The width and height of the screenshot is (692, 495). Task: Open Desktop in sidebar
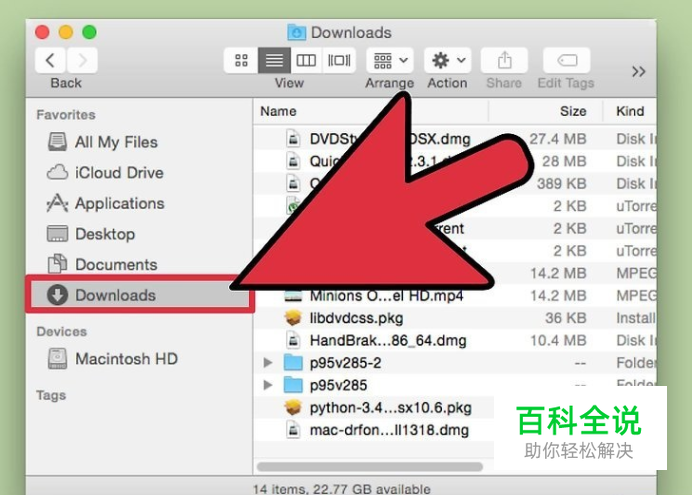tap(105, 234)
